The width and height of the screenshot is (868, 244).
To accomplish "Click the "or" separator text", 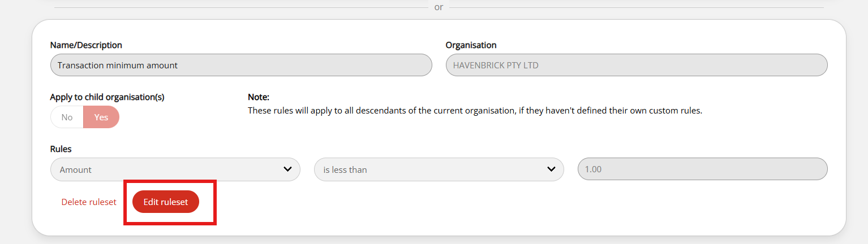I will coord(439,7).
